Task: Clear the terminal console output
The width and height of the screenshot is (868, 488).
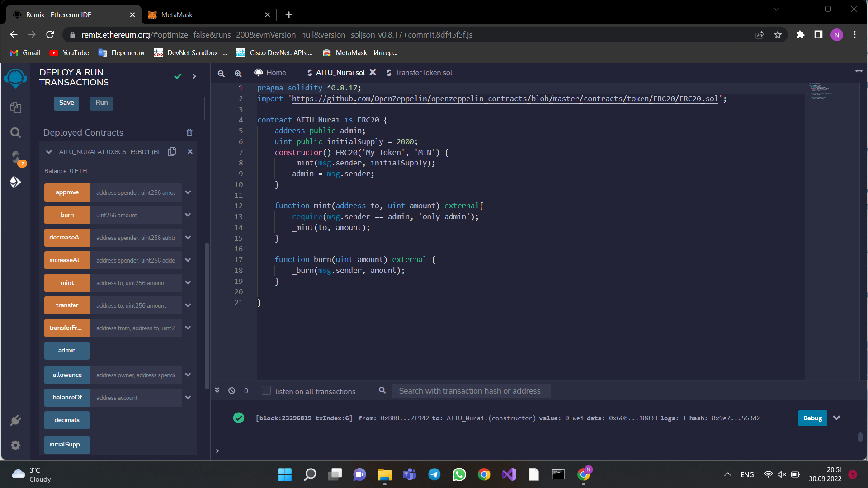Action: tap(231, 390)
